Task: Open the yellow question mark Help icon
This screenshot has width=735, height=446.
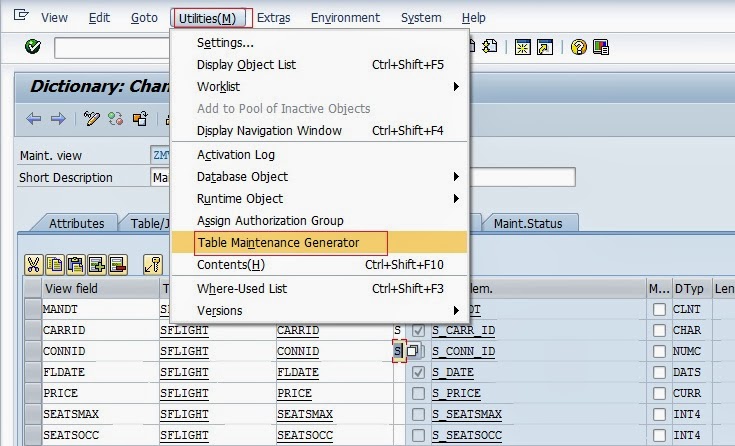Action: click(579, 47)
